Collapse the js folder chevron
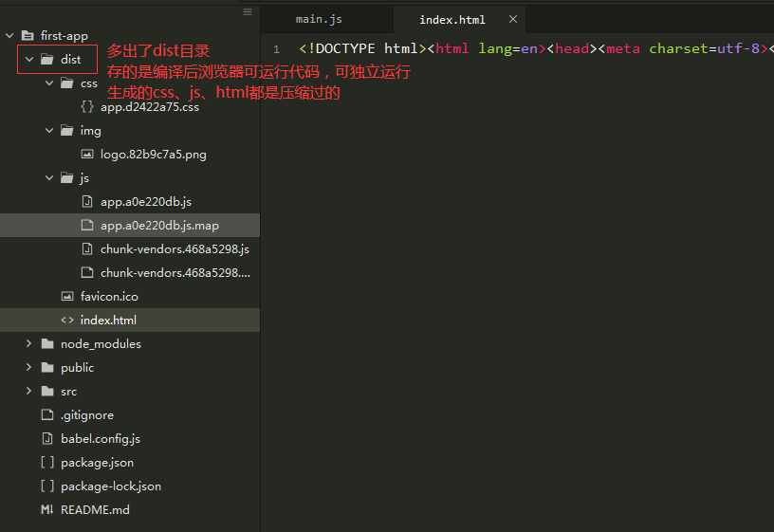 [x=49, y=177]
